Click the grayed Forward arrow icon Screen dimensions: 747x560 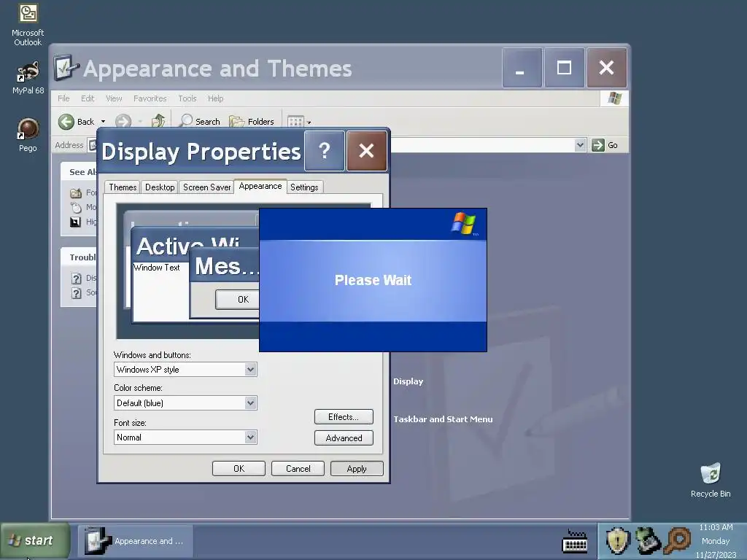coord(123,122)
